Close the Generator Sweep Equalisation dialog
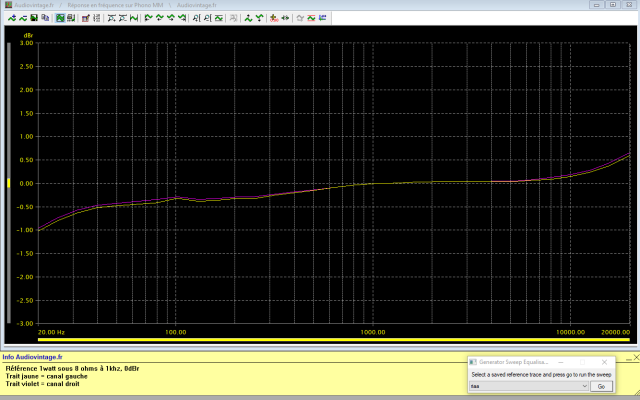The width and height of the screenshot is (640, 400). [x=604, y=362]
